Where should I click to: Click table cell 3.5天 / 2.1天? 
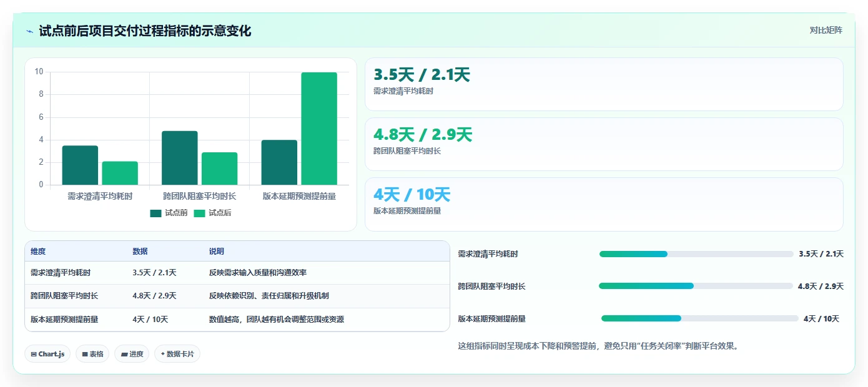(x=154, y=273)
